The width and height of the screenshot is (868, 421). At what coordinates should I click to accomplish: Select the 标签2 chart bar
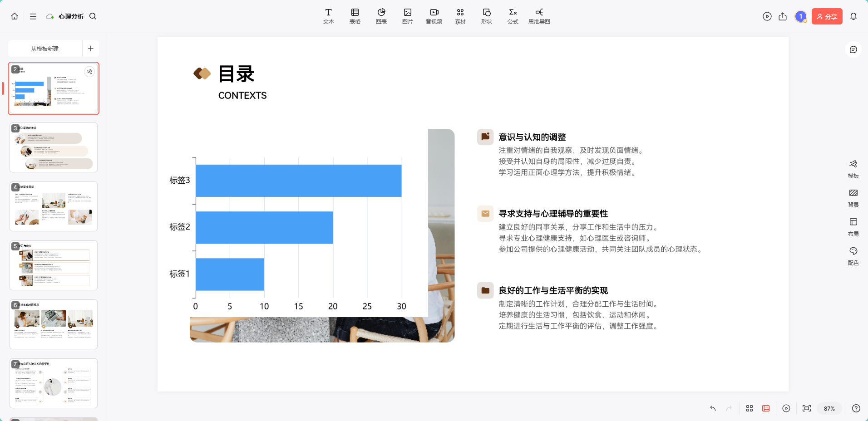click(x=264, y=227)
